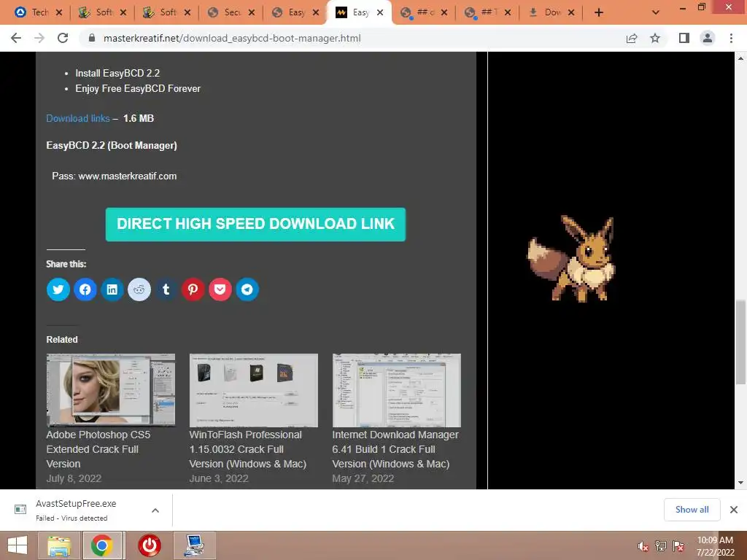
Task: Share this post on Pinterest
Action: (x=193, y=289)
